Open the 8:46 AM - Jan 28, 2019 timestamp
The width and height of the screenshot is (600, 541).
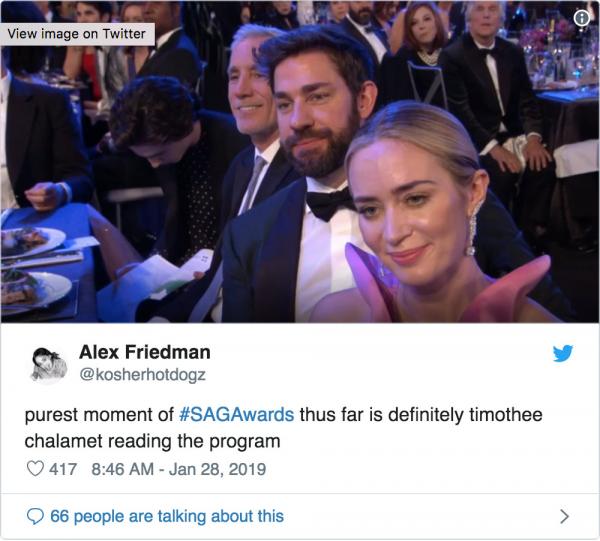click(179, 469)
